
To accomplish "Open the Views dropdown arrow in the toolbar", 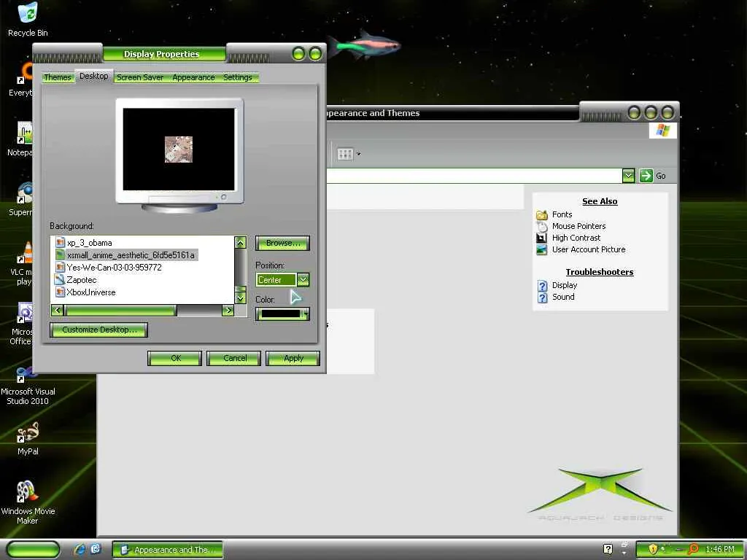I will (359, 154).
